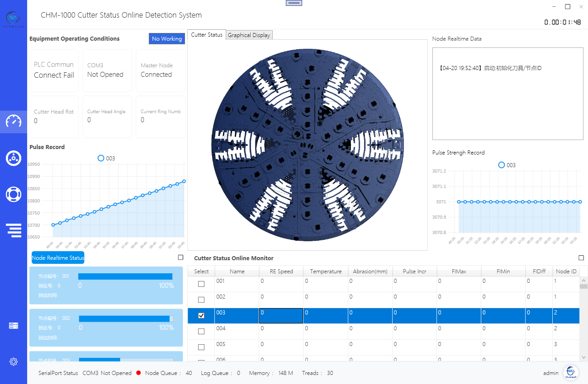Sort by the Abrasion(mm) column header
Image resolution: width=588 pixels, height=384 pixels.
[x=370, y=271]
